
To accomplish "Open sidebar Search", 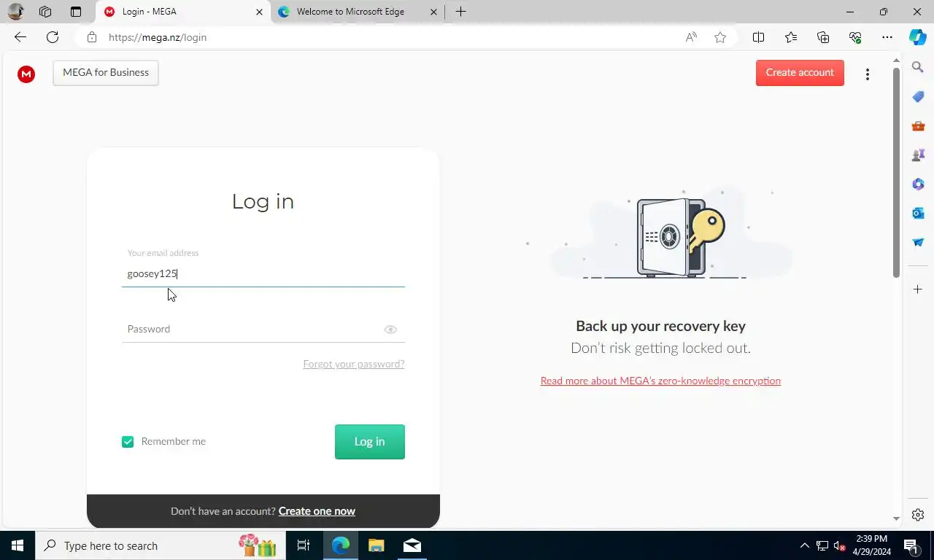I will coord(918,67).
